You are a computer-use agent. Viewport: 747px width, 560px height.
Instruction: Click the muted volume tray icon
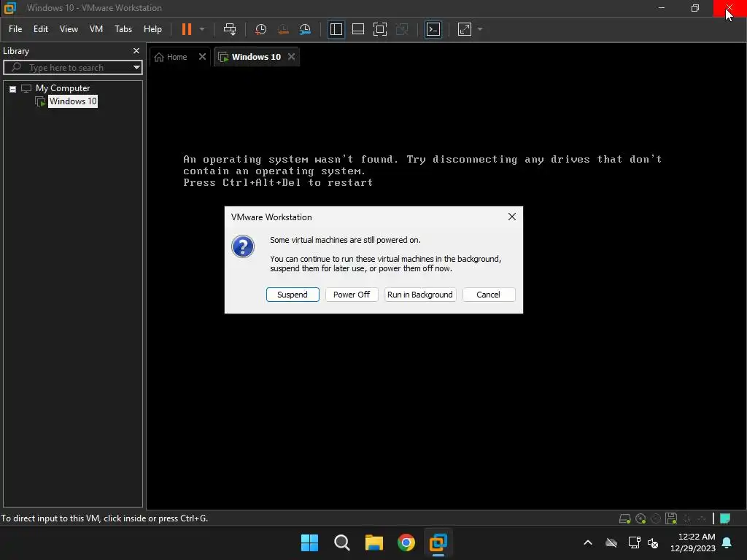(x=653, y=542)
